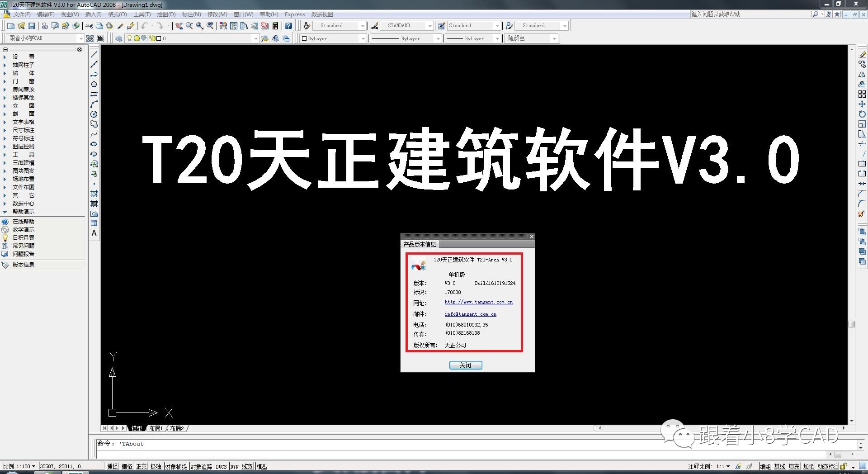
Task: Open the text style Standard dropdown
Action: pos(340,26)
